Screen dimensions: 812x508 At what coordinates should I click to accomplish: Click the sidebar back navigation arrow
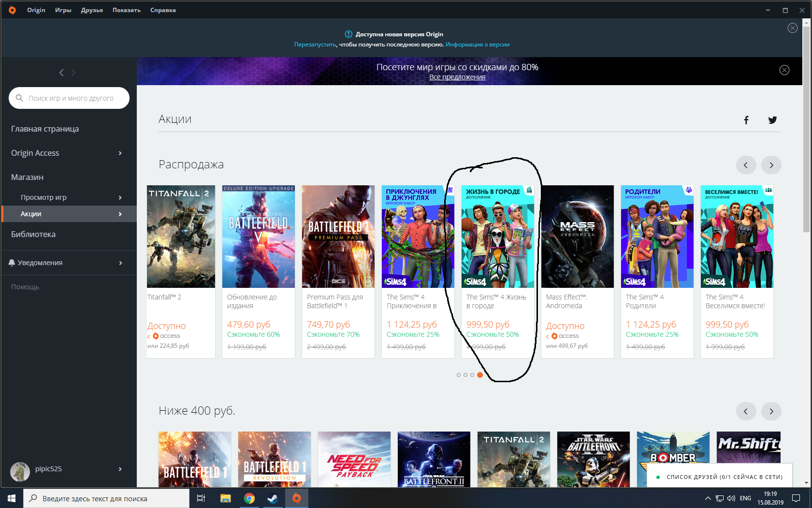point(61,73)
